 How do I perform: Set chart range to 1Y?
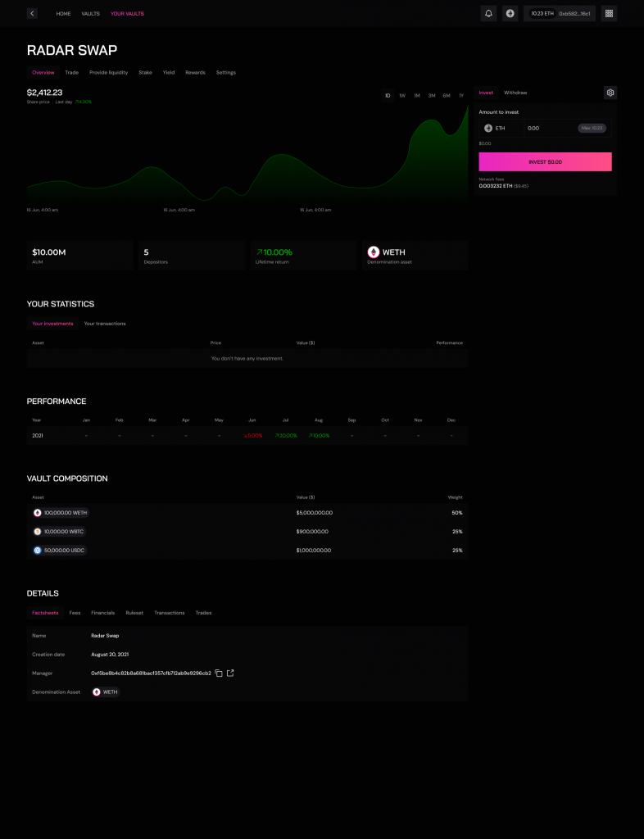pyautogui.click(x=461, y=96)
